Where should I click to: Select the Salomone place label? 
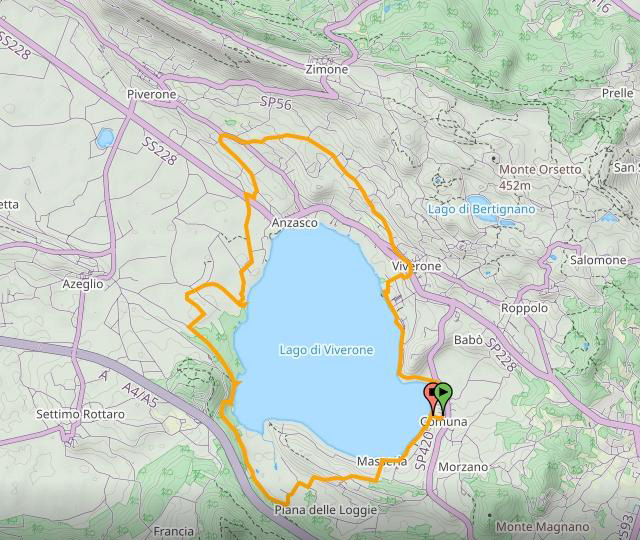(x=598, y=260)
